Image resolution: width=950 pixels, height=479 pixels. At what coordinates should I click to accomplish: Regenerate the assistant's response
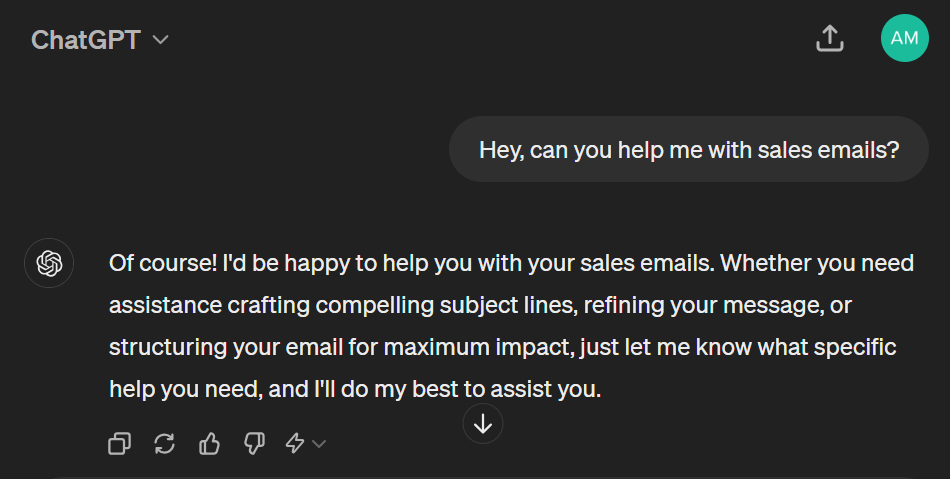coord(165,443)
